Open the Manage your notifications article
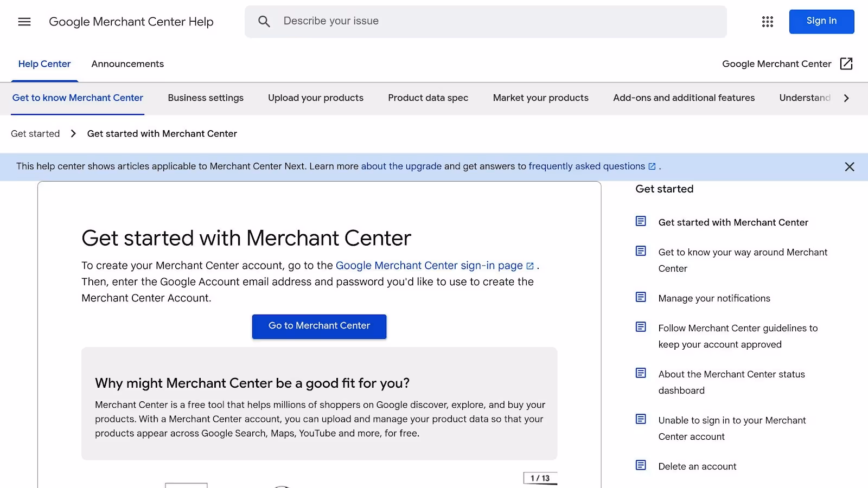 (714, 298)
